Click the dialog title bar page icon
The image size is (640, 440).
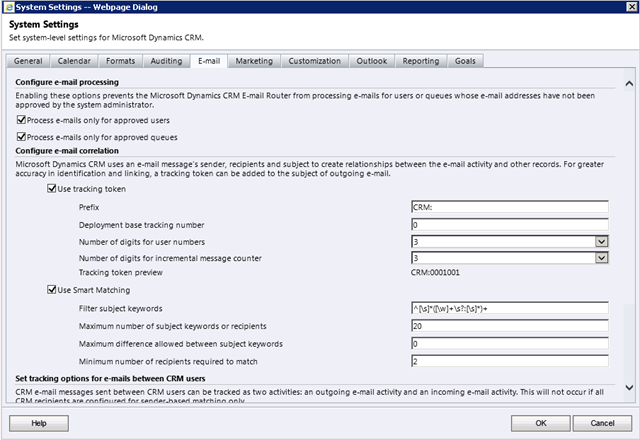[9, 9]
